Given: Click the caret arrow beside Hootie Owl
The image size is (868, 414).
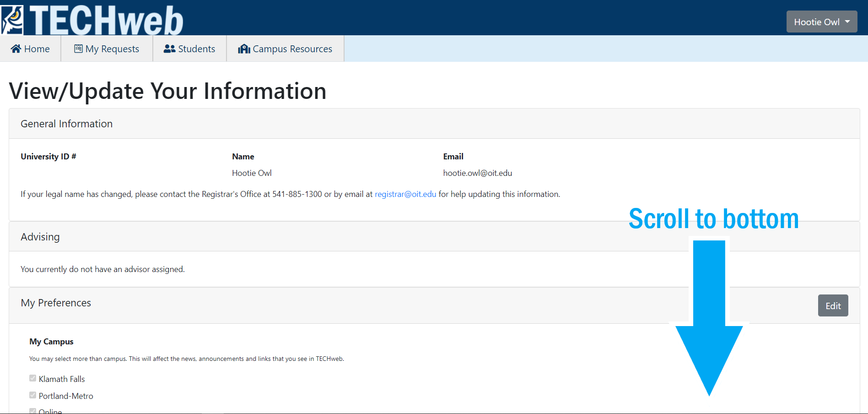Looking at the screenshot, I should (x=847, y=22).
